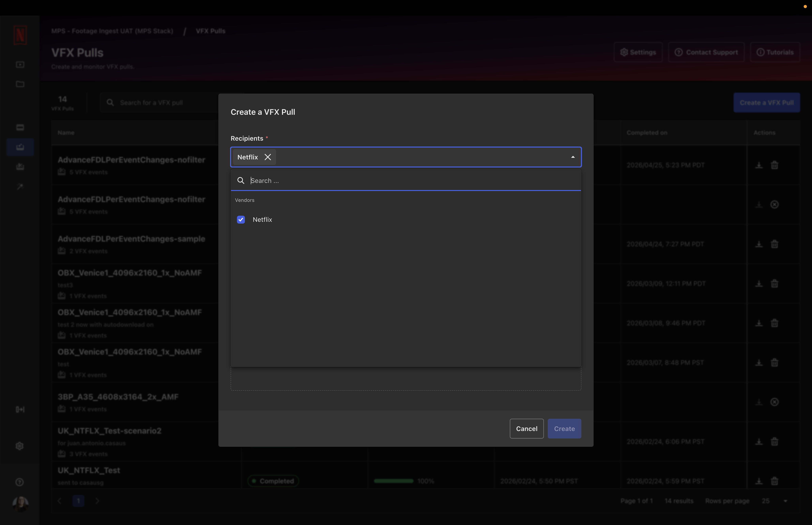Viewport: 812px width, 525px height.
Task: Open the Settings button in header
Action: coord(638,52)
